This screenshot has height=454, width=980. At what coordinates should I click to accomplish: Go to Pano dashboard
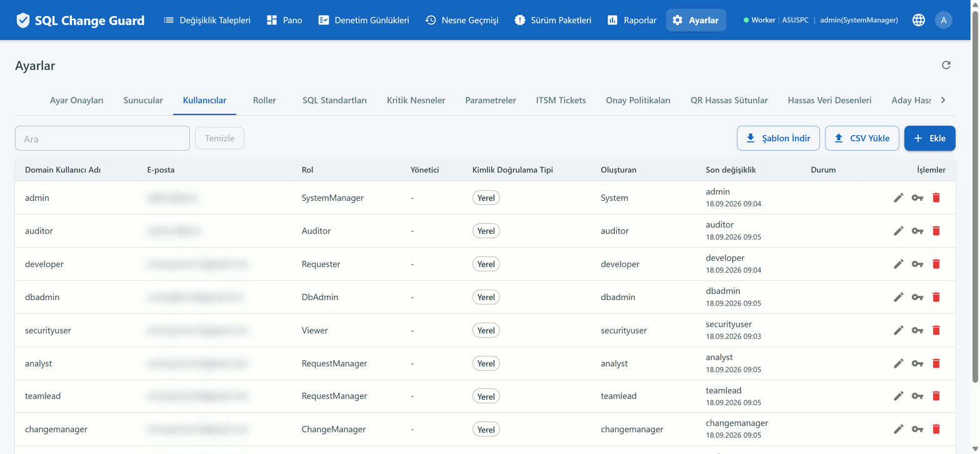click(x=284, y=20)
